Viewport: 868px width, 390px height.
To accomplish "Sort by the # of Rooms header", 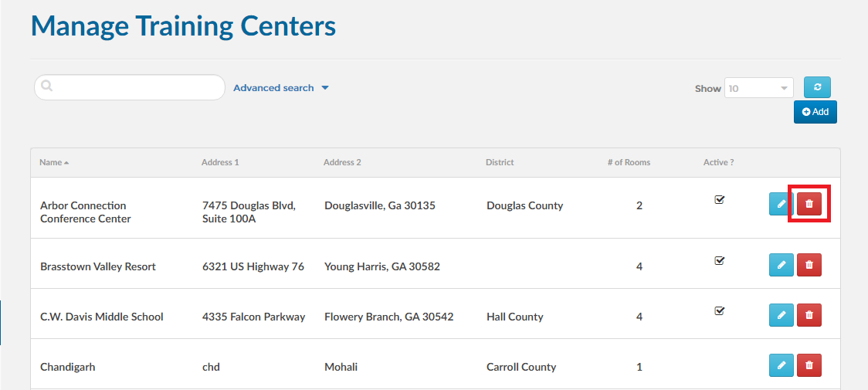I will click(629, 163).
